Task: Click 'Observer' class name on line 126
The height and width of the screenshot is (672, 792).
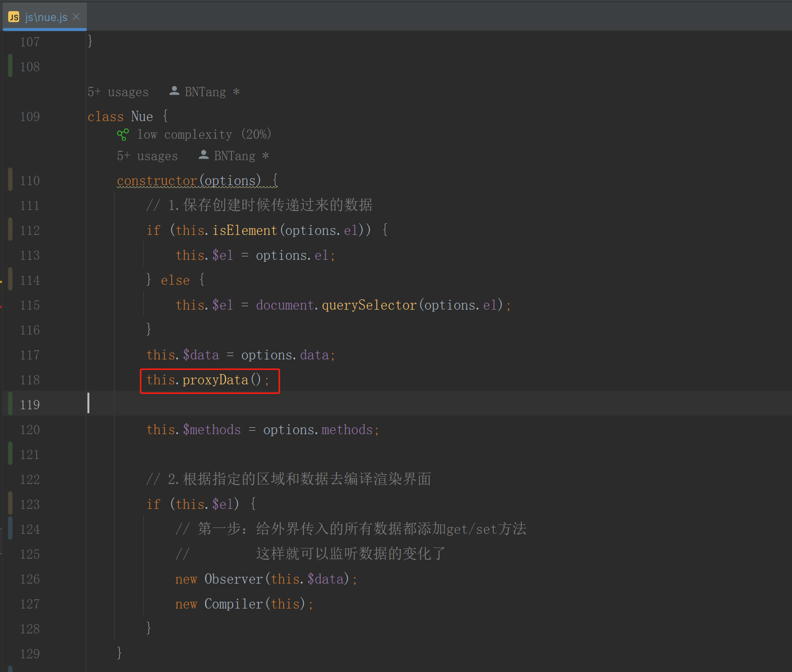Action: [233, 579]
